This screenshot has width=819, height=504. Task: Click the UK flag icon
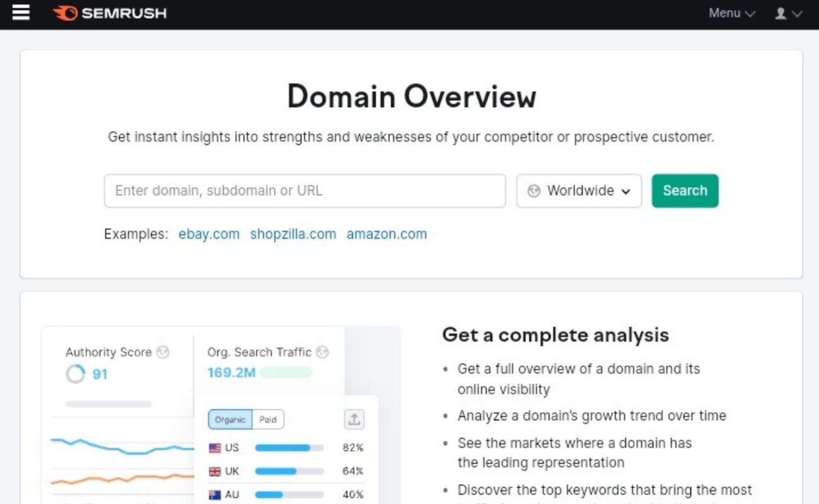(x=215, y=471)
